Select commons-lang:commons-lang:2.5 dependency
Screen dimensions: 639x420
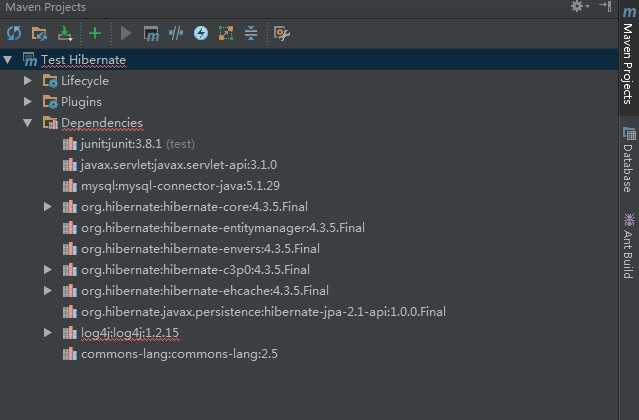click(179, 354)
